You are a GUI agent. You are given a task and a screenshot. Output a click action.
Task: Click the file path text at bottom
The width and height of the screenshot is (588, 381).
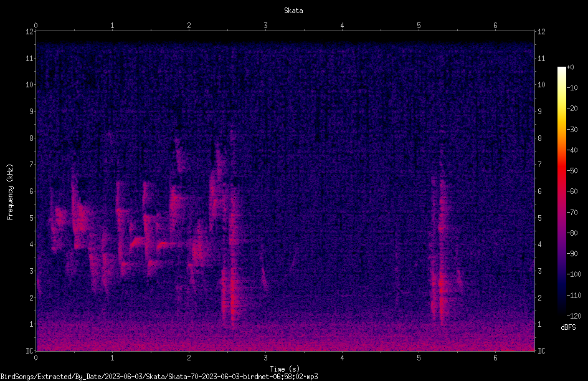click(x=159, y=377)
